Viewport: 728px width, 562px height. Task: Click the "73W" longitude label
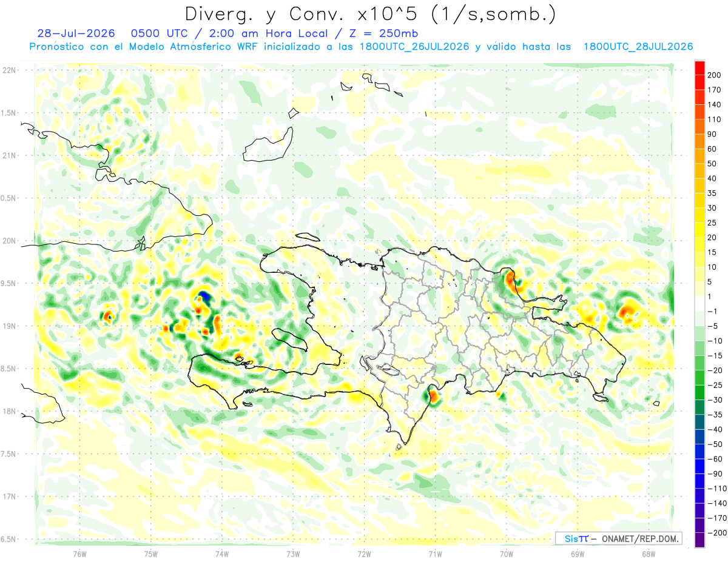click(x=293, y=554)
